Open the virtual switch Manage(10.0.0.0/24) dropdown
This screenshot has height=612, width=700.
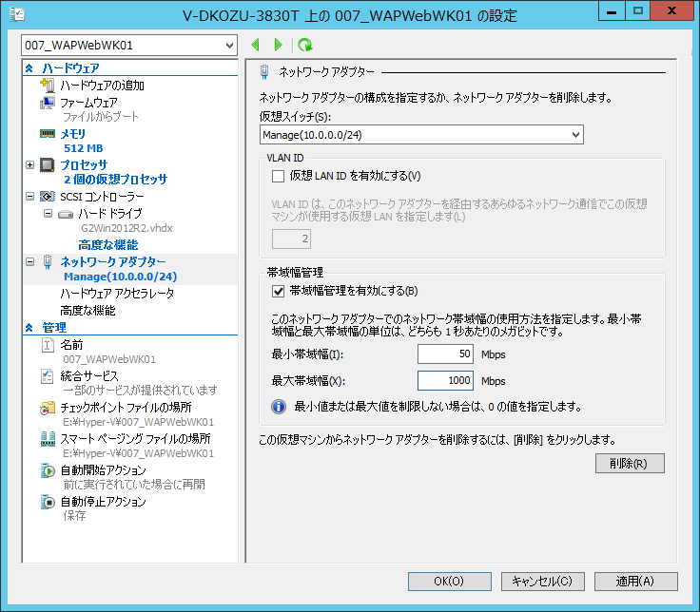pyautogui.click(x=576, y=135)
